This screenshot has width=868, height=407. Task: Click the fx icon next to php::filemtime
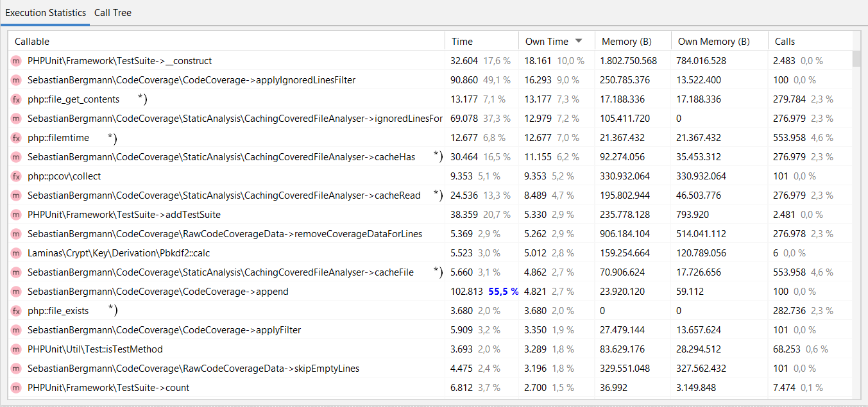(x=16, y=137)
